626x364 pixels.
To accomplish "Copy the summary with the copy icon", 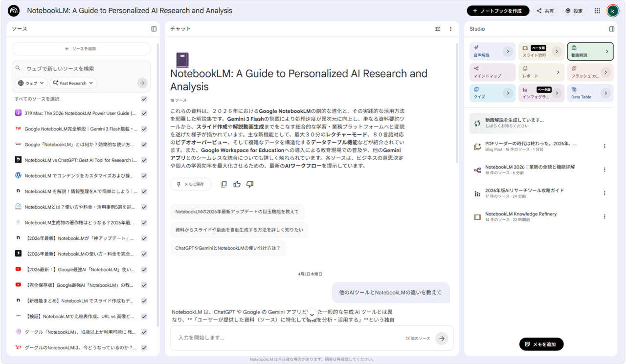I will [224, 184].
